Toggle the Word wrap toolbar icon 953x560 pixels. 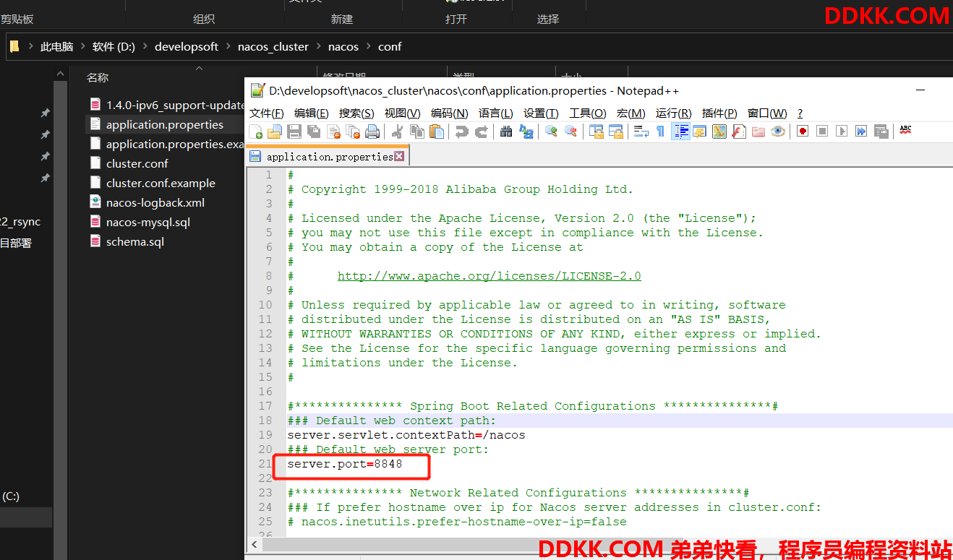pyautogui.click(x=641, y=132)
